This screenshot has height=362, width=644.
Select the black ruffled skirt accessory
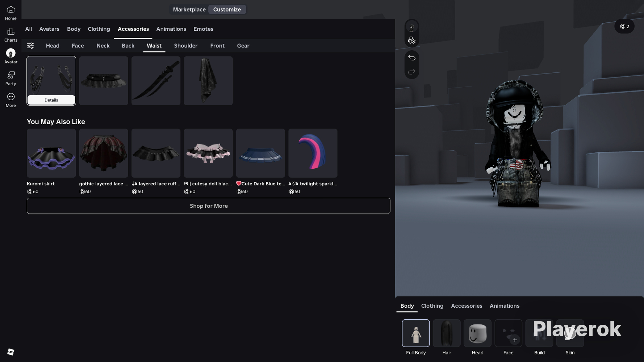point(104,81)
